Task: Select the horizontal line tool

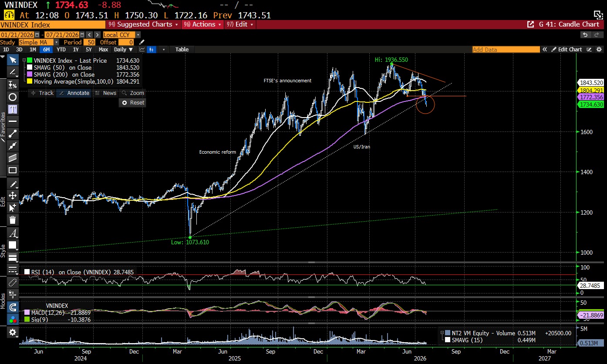Action: (x=13, y=121)
